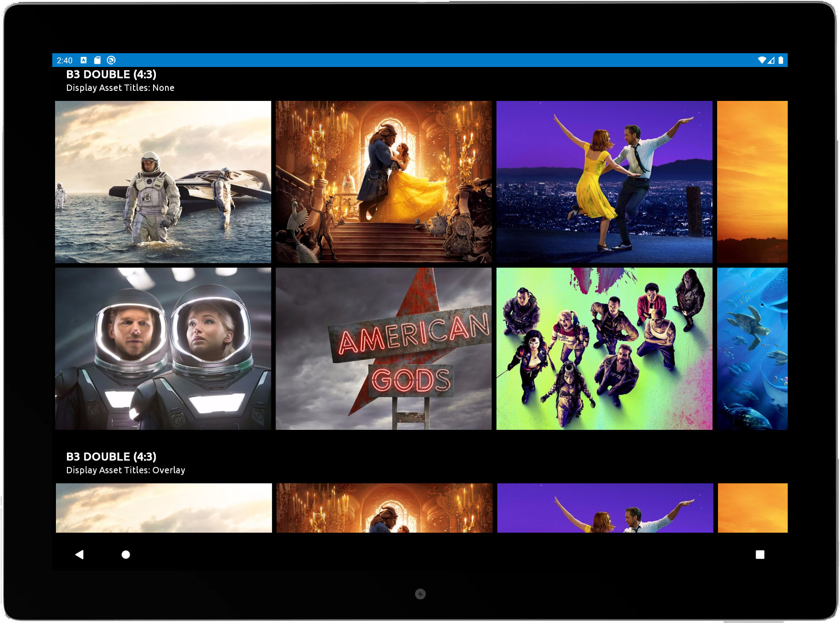Tap the SD card notification icon
This screenshot has height=623, width=840.
97,60
